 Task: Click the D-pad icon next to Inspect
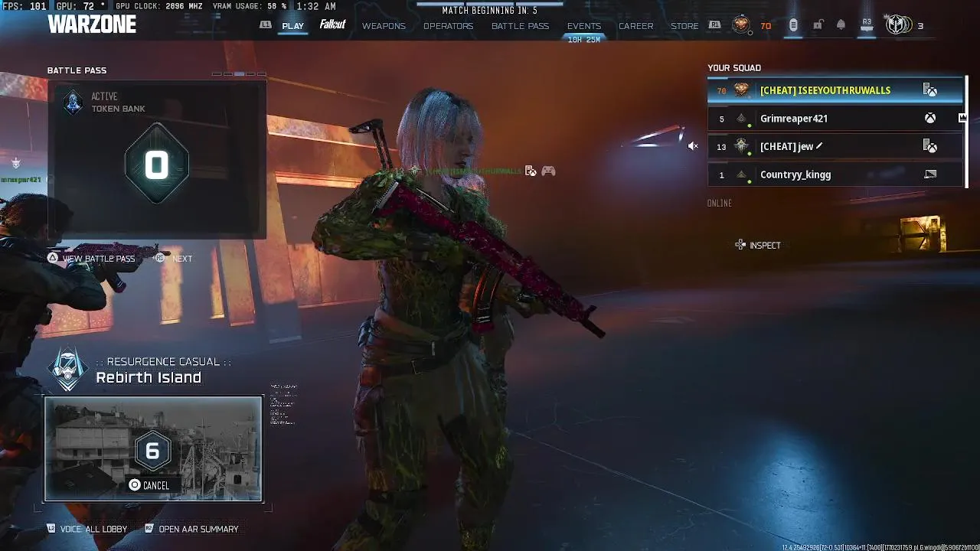pos(740,245)
